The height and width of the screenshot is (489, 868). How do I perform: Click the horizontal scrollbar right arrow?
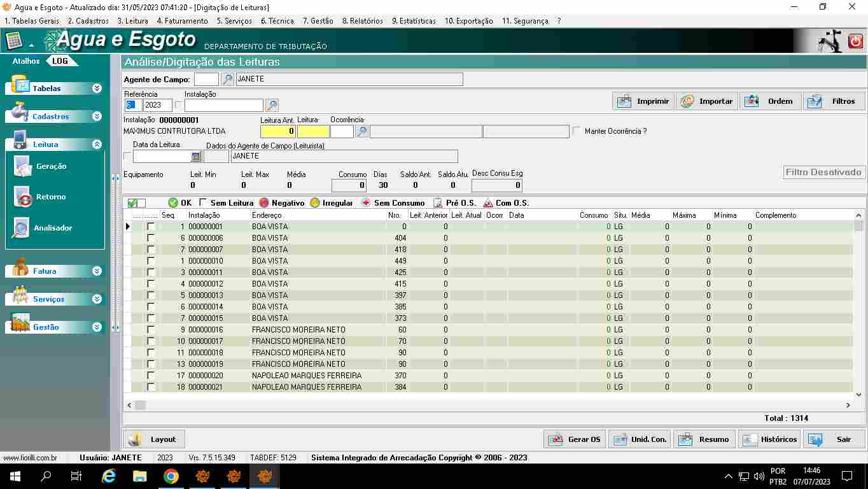[848, 405]
